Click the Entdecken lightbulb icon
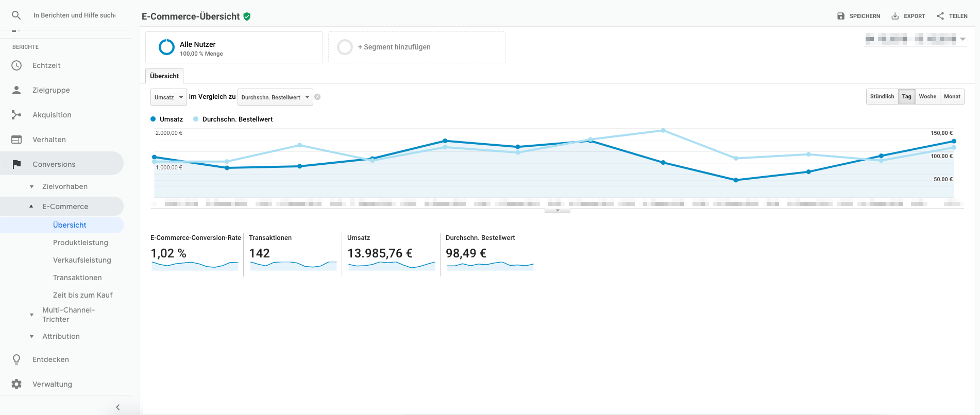Image resolution: width=980 pixels, height=415 pixels. point(16,359)
